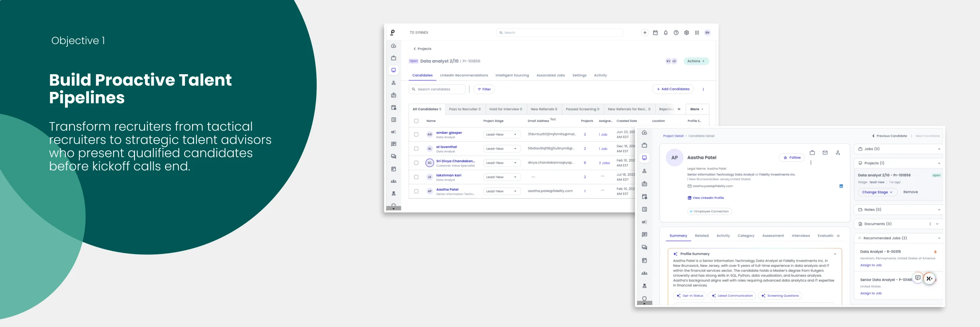This screenshot has height=327, width=980.
Task: Open lakshman kari's Lead-New stage dropdown
Action: (x=502, y=177)
